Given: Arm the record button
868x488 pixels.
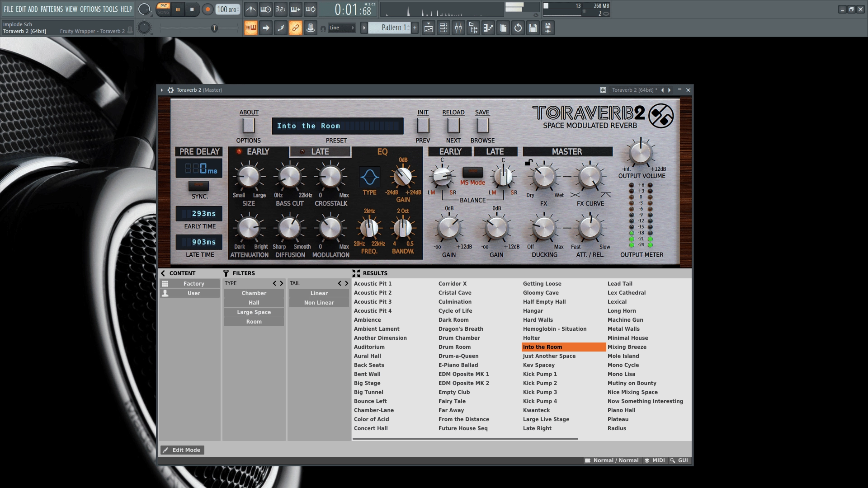Looking at the screenshot, I should (x=208, y=9).
